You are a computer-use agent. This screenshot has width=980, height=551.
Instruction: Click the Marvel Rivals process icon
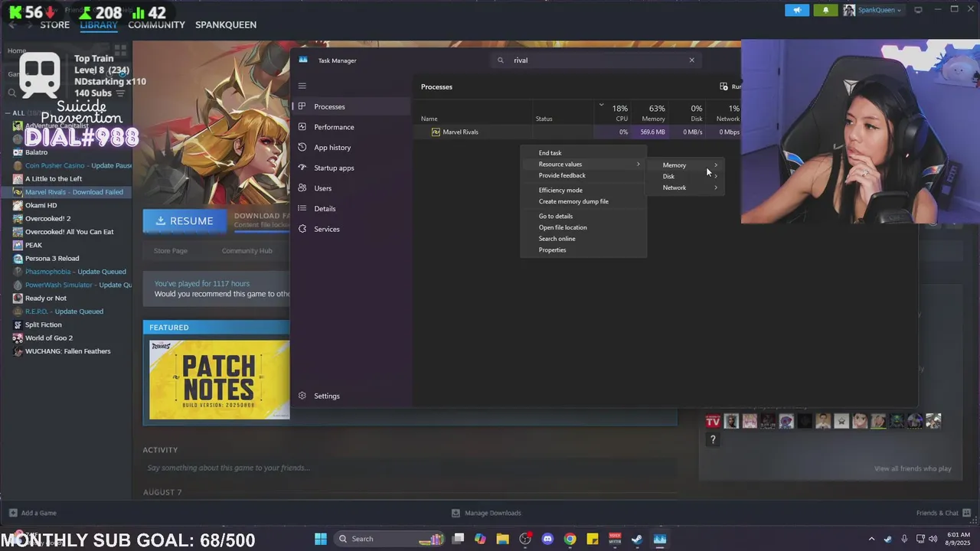pyautogui.click(x=436, y=132)
